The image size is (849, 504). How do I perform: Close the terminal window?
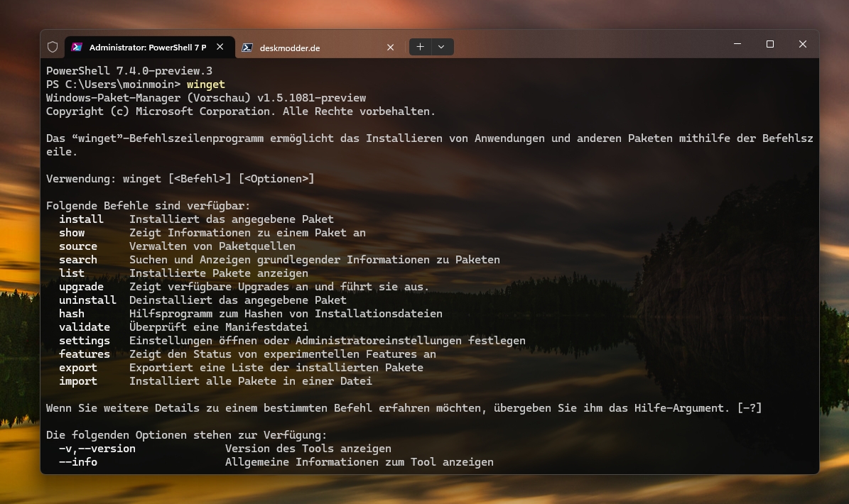pyautogui.click(x=802, y=44)
